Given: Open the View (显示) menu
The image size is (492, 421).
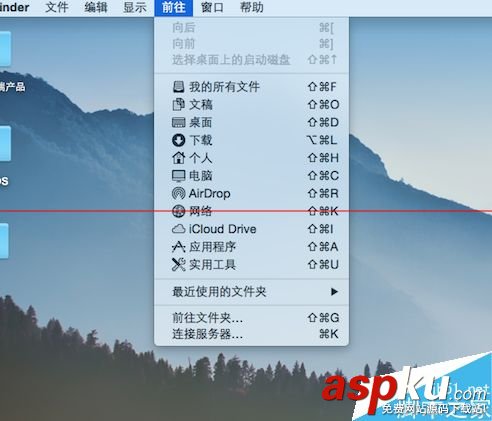Looking at the screenshot, I should pos(135,7).
